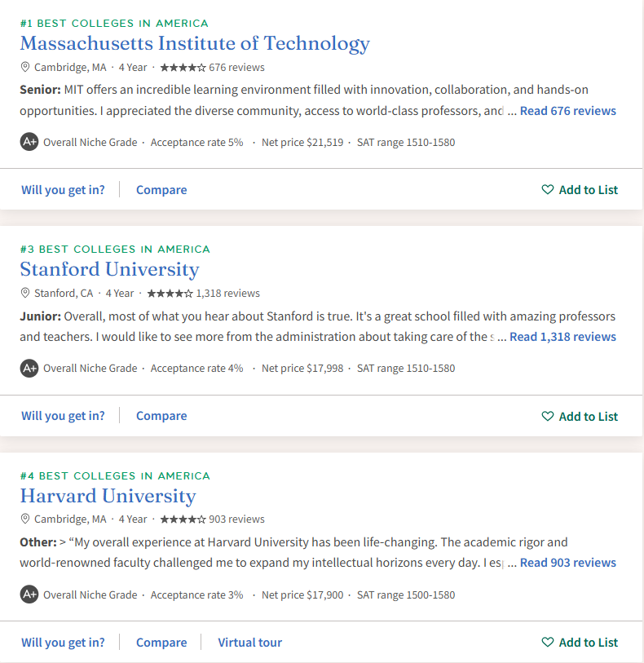The image size is (644, 663).
Task: Click the location pin beside Cambridge, MA for MIT
Action: pyautogui.click(x=25, y=67)
